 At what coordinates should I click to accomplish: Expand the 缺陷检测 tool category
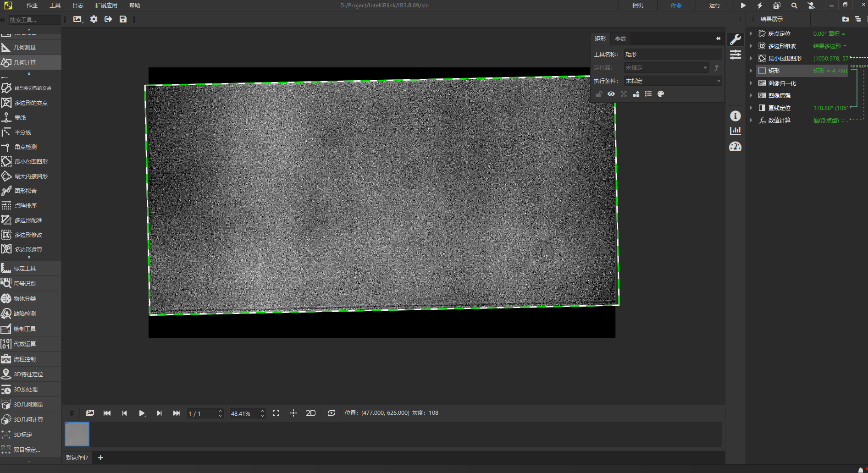click(x=25, y=313)
